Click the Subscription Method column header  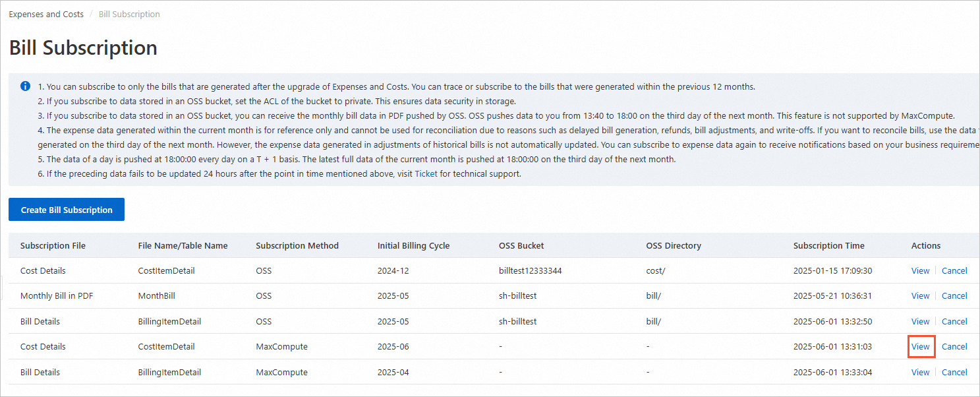point(297,245)
